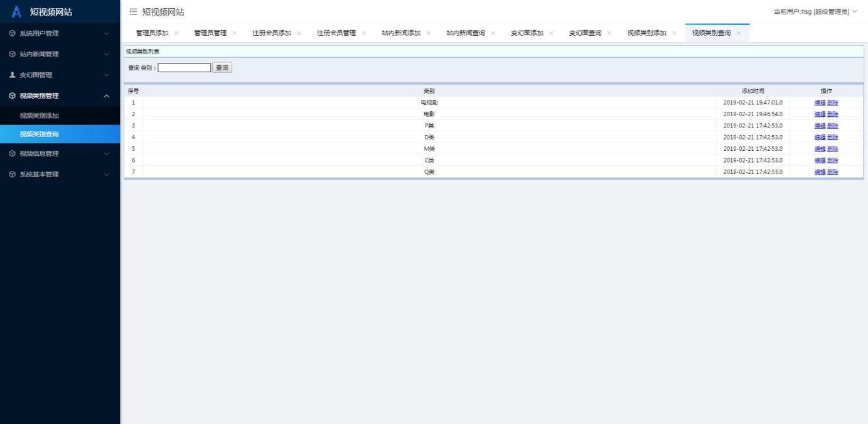868x424 pixels.
Task: Switch to the 站内新闻查询 tab
Action: [x=466, y=33]
